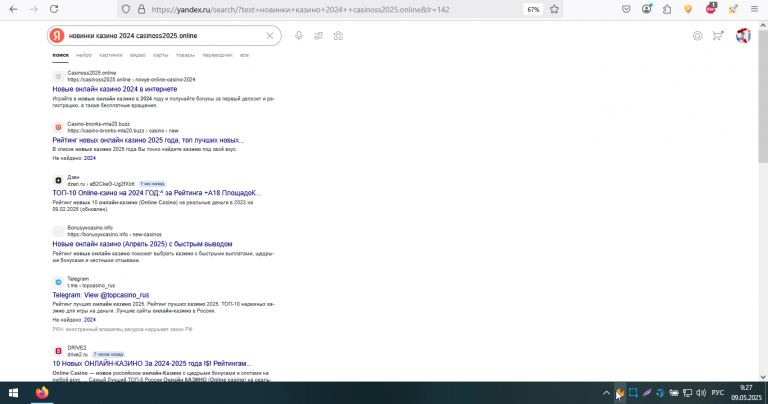Open the shopping cart icon
Screen dimensions: 768x404
pos(718,36)
